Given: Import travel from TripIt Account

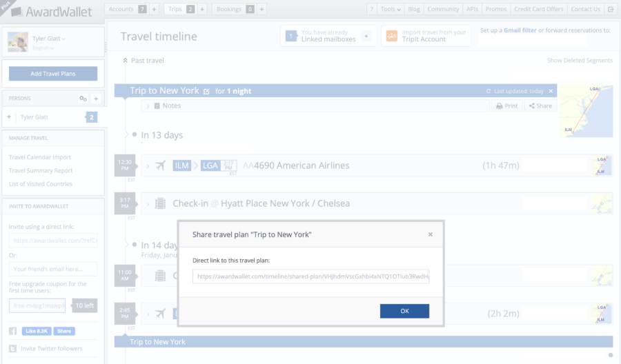Looking at the screenshot, I should (x=426, y=36).
